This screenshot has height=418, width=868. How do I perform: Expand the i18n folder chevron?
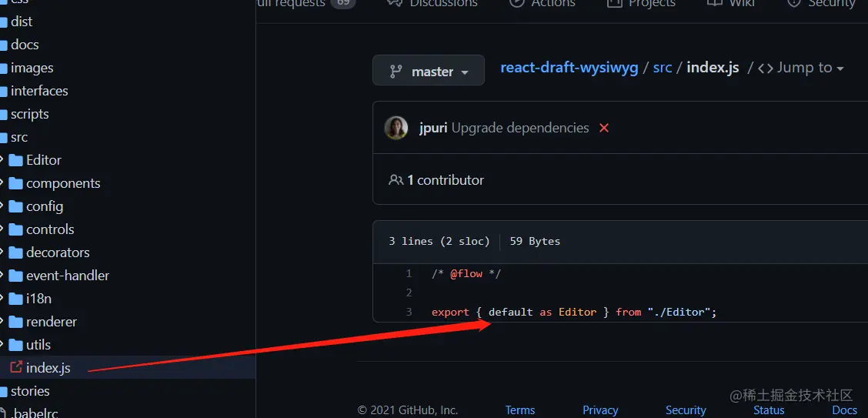(2, 299)
